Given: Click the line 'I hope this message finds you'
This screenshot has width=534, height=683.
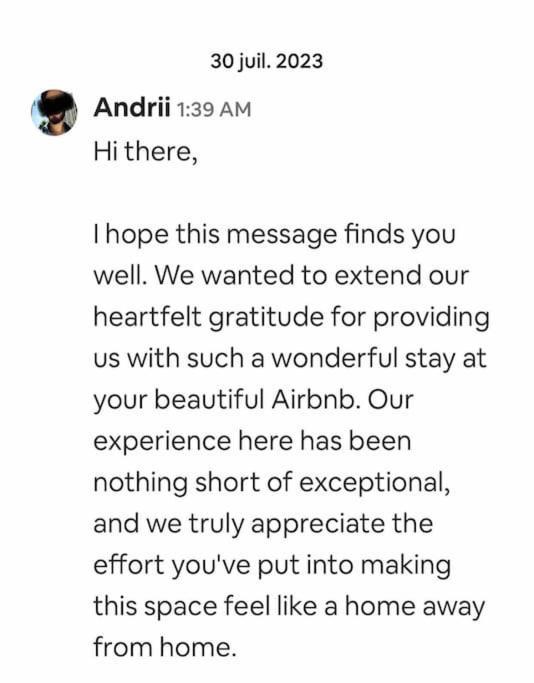Looking at the screenshot, I should 274,235.
